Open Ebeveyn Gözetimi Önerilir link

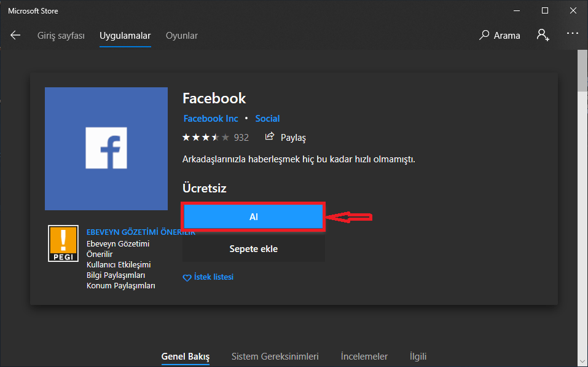click(x=141, y=232)
